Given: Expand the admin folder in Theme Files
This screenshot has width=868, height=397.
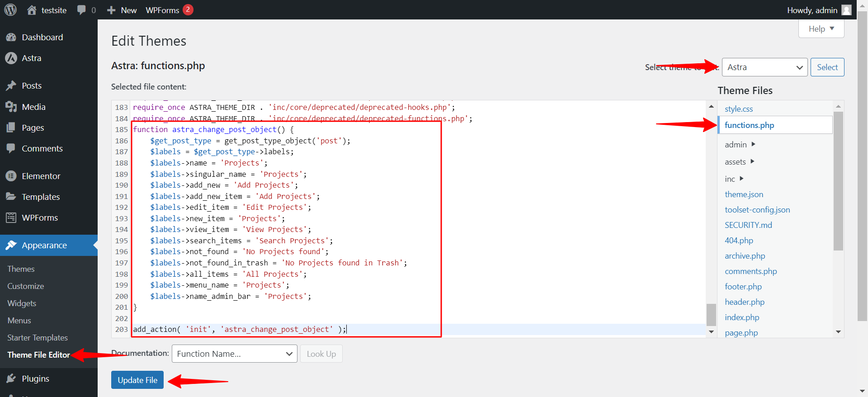Looking at the screenshot, I should click(740, 144).
